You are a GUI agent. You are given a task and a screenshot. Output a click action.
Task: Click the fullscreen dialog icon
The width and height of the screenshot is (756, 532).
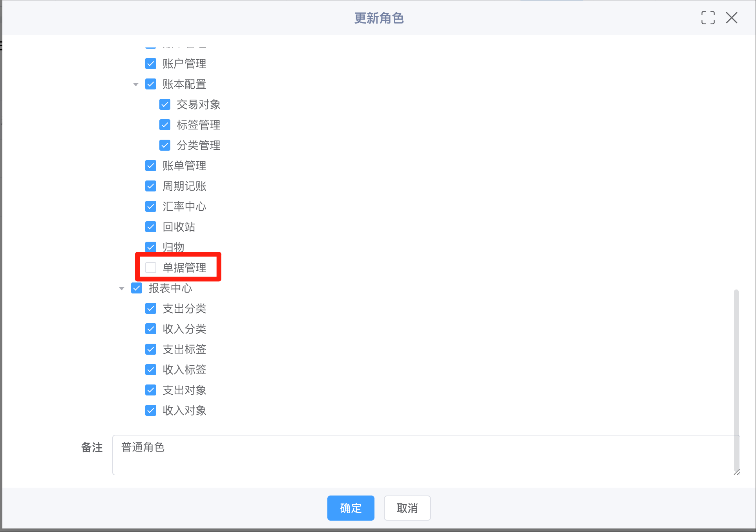tap(708, 18)
